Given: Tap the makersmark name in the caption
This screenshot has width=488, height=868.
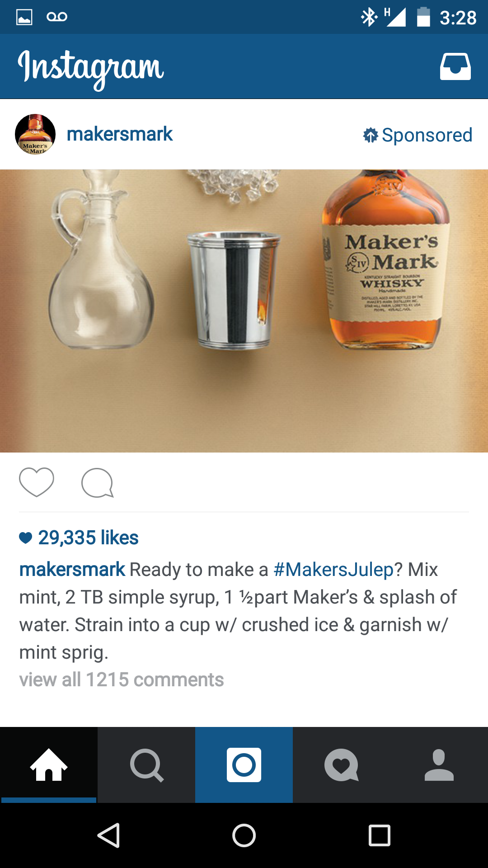Looking at the screenshot, I should [72, 570].
